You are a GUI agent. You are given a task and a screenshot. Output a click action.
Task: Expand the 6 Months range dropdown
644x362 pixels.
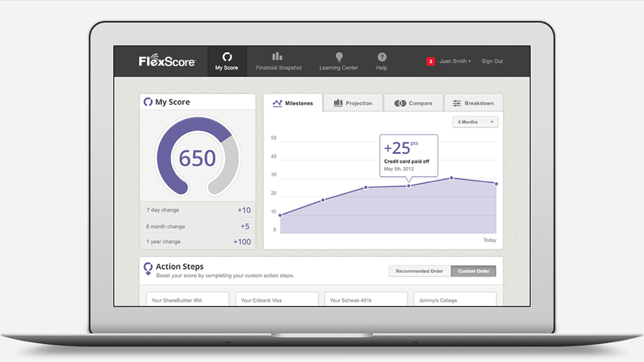pos(474,122)
